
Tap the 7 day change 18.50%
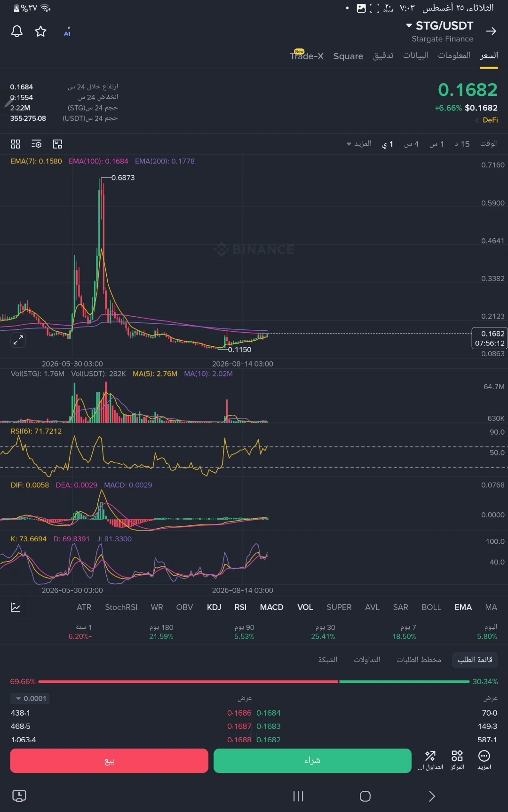404,636
